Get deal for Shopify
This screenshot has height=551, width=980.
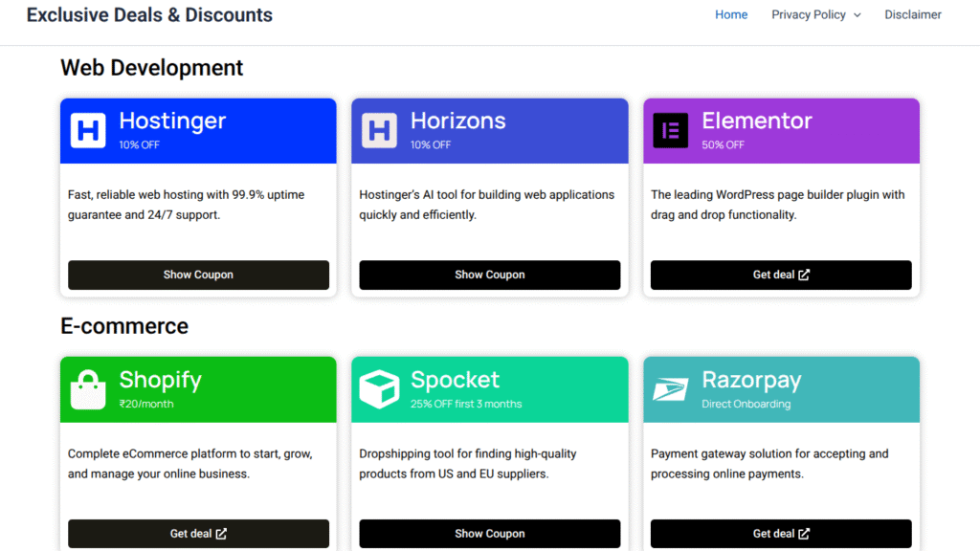tap(198, 534)
